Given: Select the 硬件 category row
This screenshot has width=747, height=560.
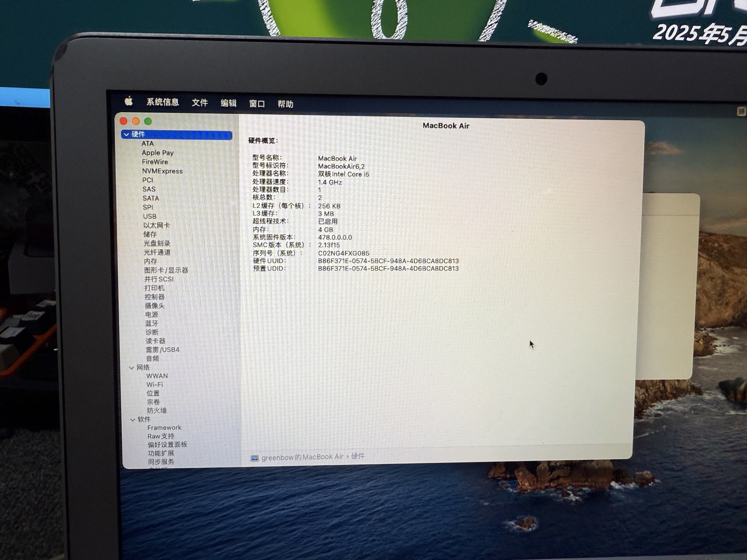Looking at the screenshot, I should [x=177, y=135].
